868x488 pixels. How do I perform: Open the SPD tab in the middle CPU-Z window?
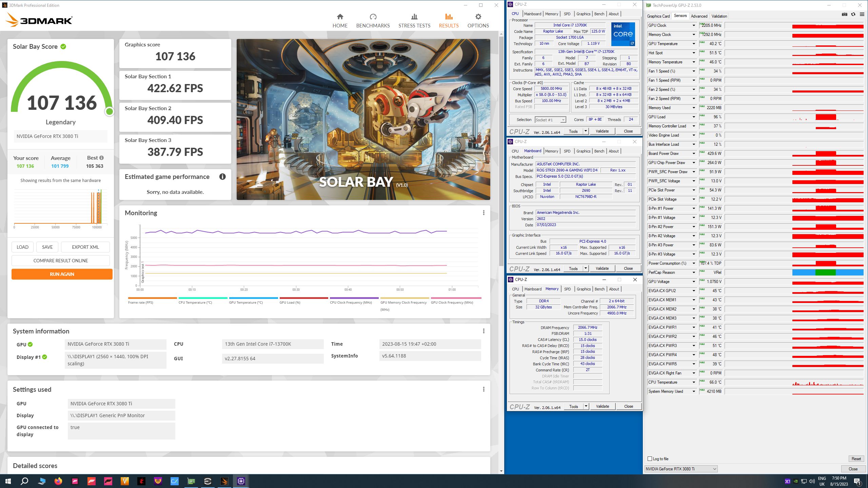click(567, 151)
